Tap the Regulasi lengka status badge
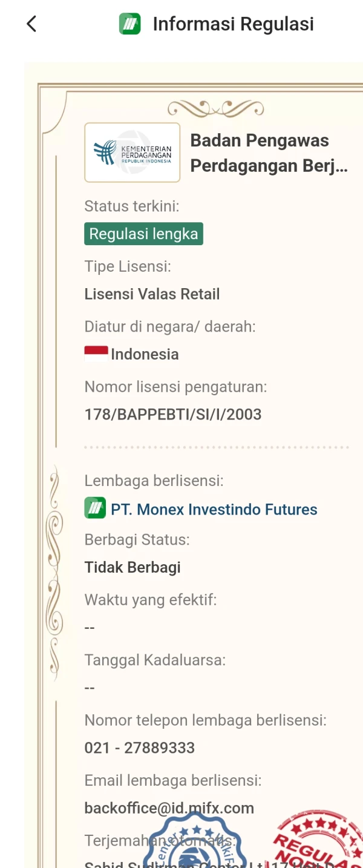 coord(143,234)
